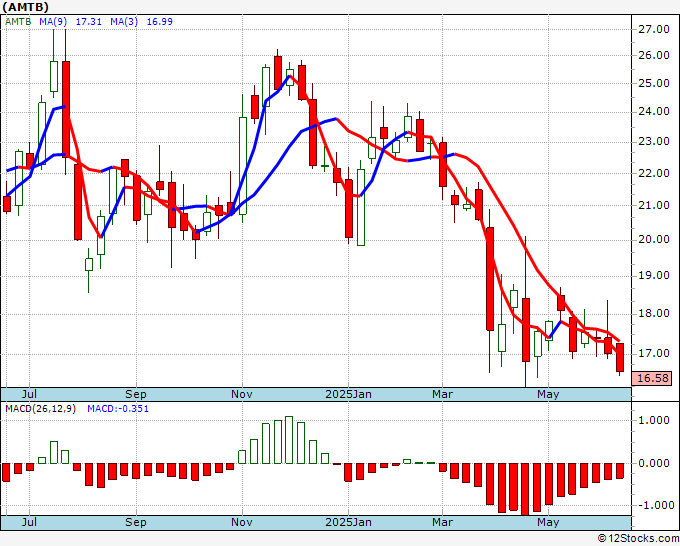Click Jul on the MACD panel time axis
Image resolution: width=680 pixels, height=546 pixels.
(29, 522)
